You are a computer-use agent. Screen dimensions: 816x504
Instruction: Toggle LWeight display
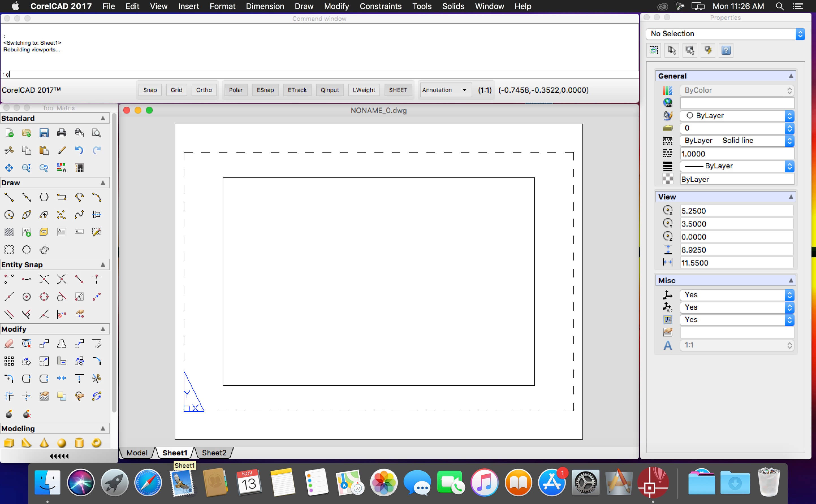364,90
